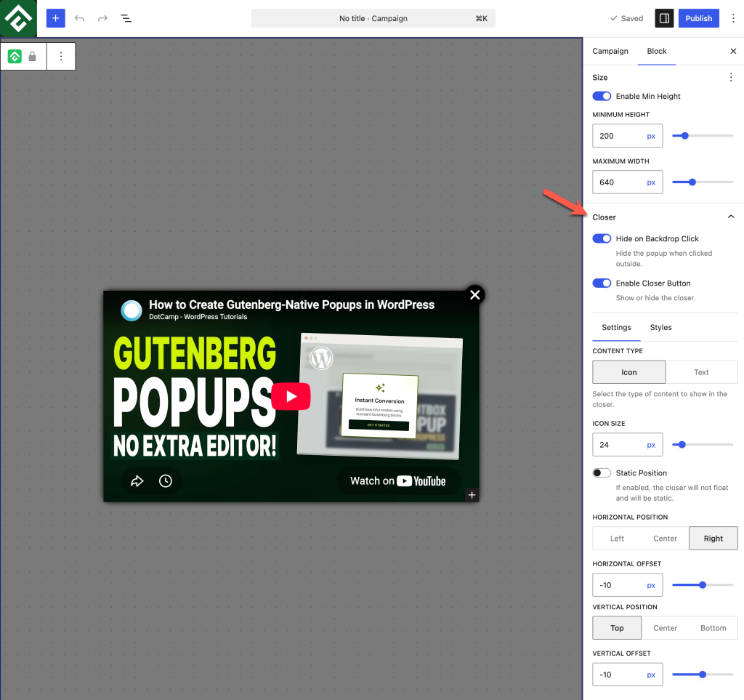Click the green site logo icon
The height and width of the screenshot is (700, 744).
pyautogui.click(x=18, y=18)
